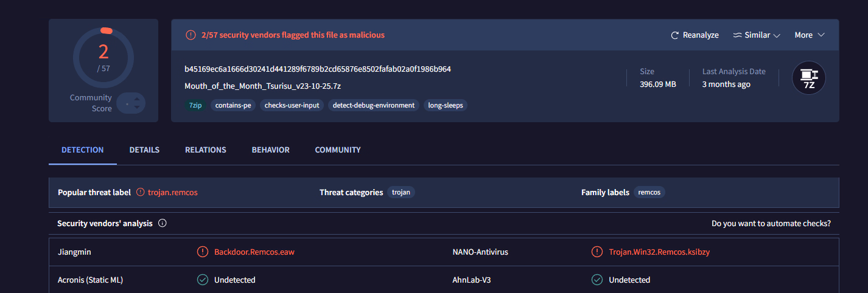
Task: Click the Reanalyze circular arrow icon
Action: point(674,35)
